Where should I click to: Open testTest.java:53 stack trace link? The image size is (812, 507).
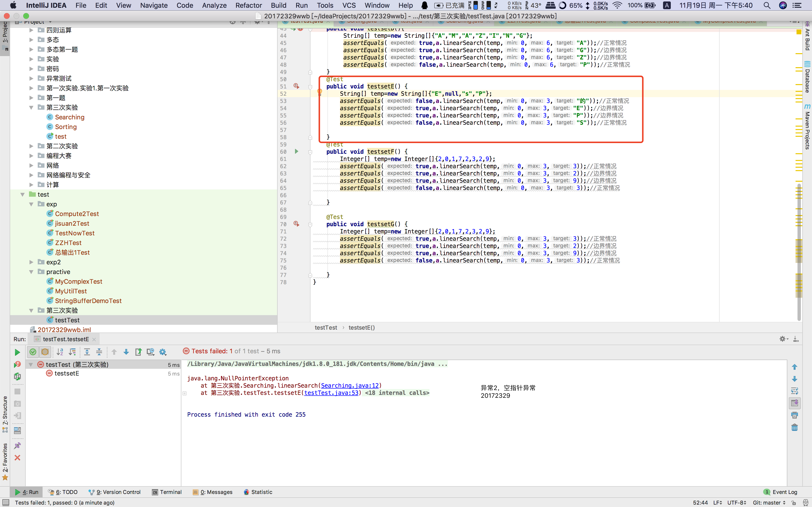(x=331, y=393)
